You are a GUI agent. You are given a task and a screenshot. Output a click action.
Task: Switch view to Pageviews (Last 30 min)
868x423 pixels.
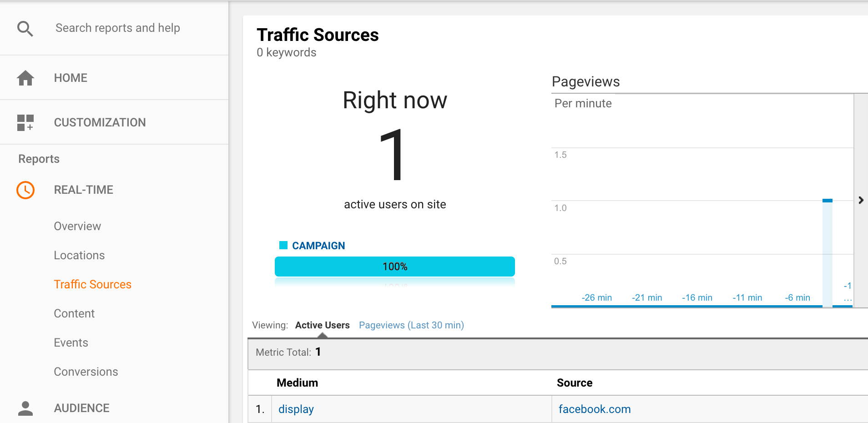411,325
